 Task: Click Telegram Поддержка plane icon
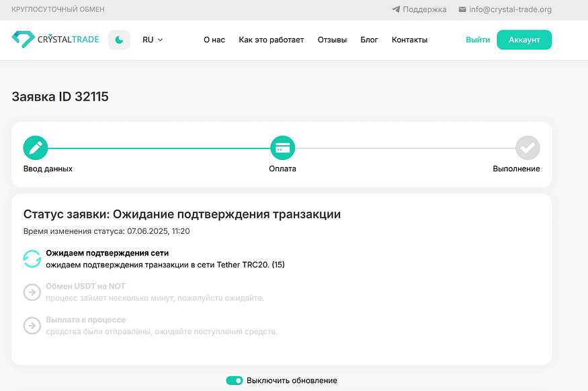tap(396, 9)
